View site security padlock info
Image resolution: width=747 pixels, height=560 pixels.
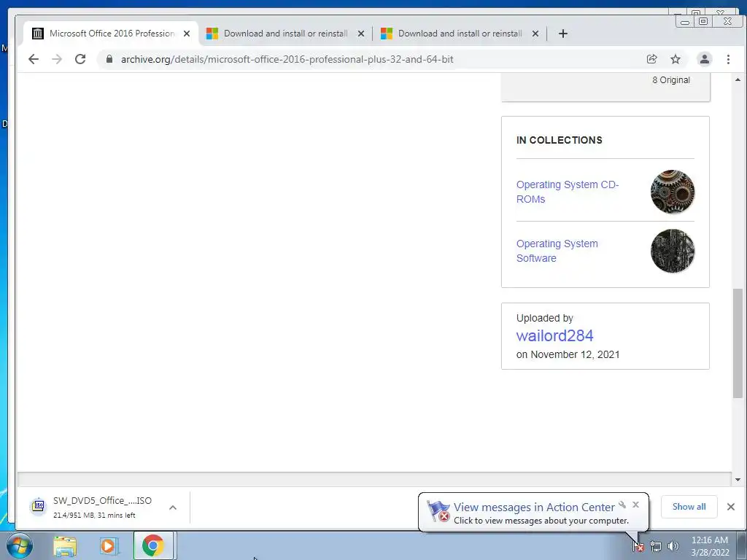(x=109, y=59)
